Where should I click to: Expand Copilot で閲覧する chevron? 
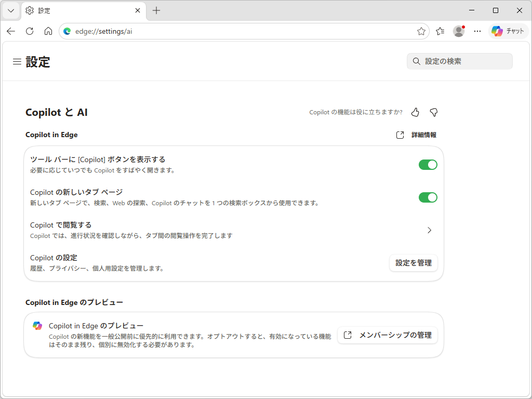430,230
